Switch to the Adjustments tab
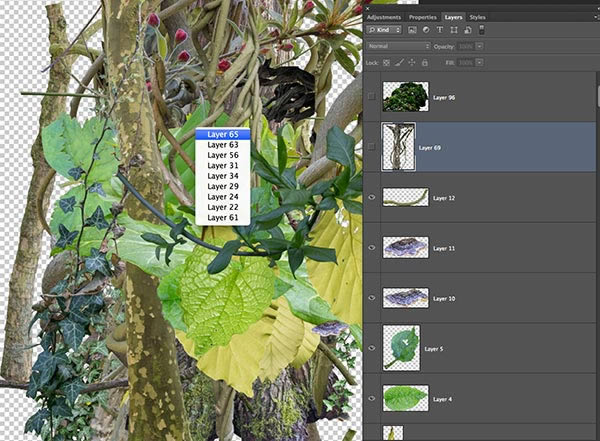The height and width of the screenshot is (441, 600). 384,17
